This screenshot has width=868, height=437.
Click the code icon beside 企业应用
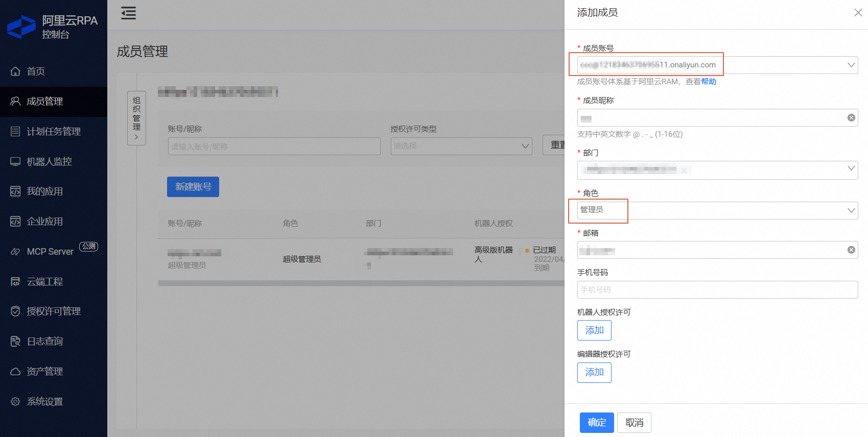pyautogui.click(x=15, y=222)
